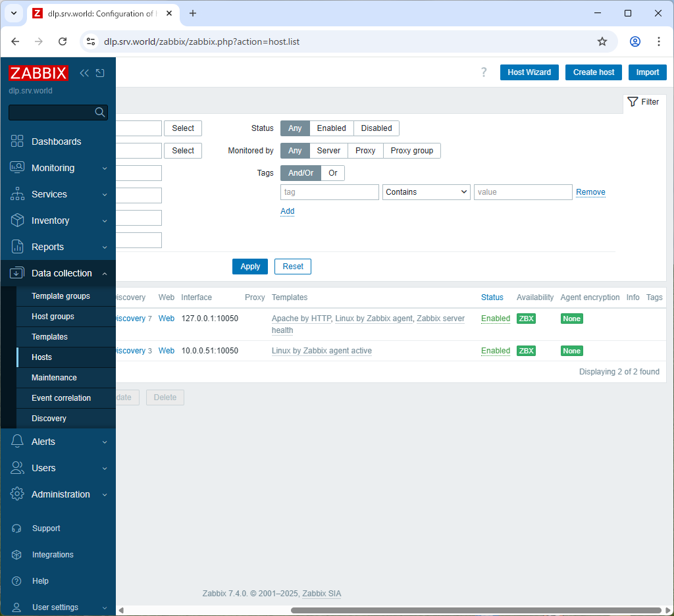Viewport: 674px width, 616px height.
Task: Open the Contains operator dropdown
Action: click(x=426, y=192)
